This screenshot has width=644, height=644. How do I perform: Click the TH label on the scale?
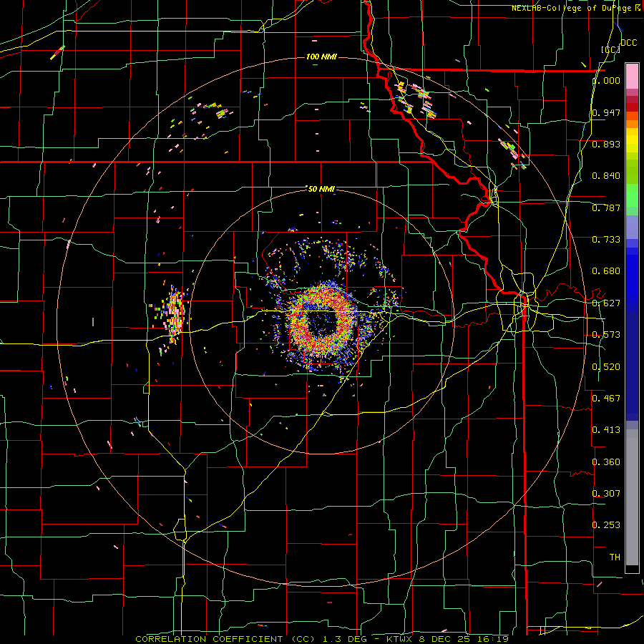click(615, 557)
